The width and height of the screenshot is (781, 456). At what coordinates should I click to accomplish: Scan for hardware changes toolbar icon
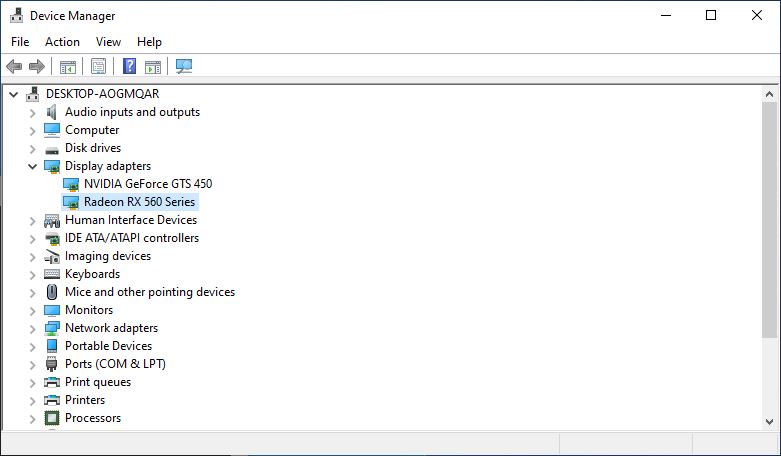[x=184, y=67]
